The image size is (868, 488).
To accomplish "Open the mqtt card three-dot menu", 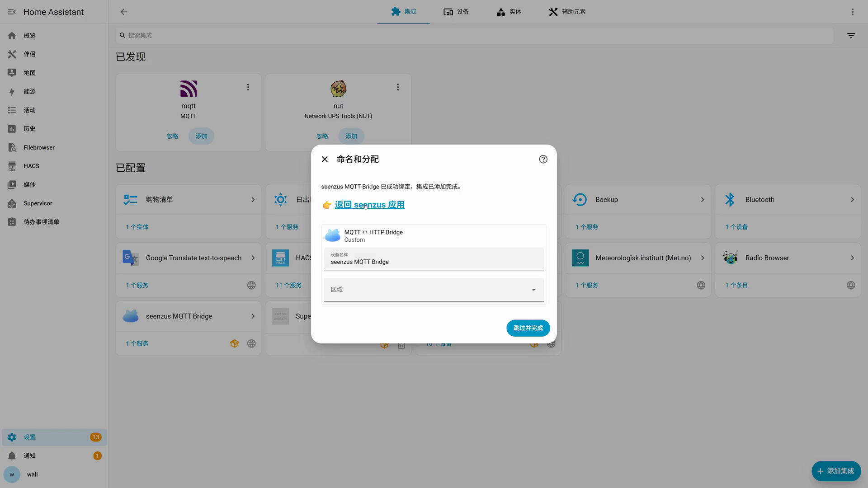I will point(248,87).
